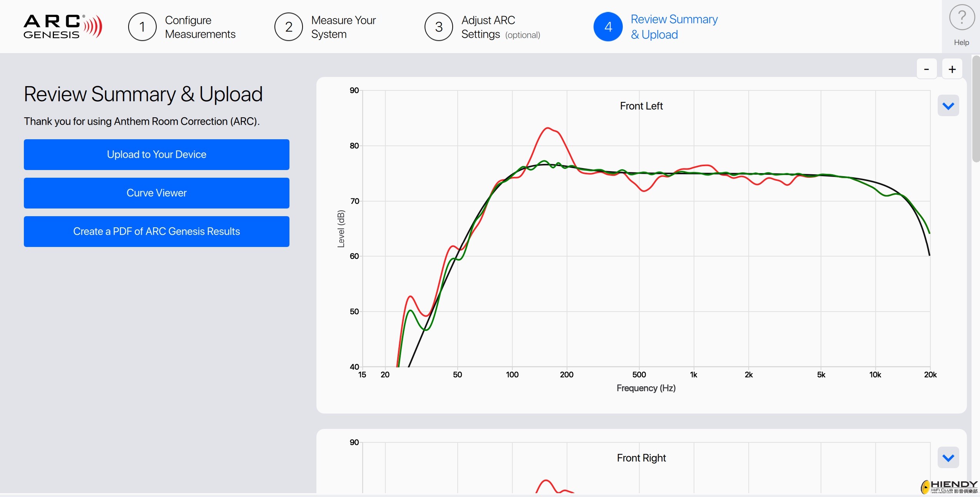
Task: Zoom out graphs with minus button
Action: (x=926, y=69)
